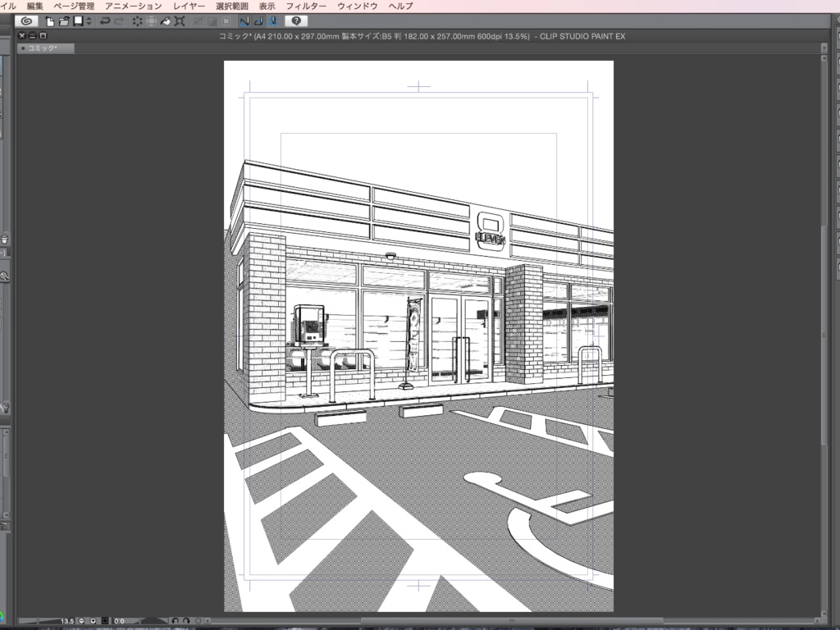Open the 編集 menu

34,6
